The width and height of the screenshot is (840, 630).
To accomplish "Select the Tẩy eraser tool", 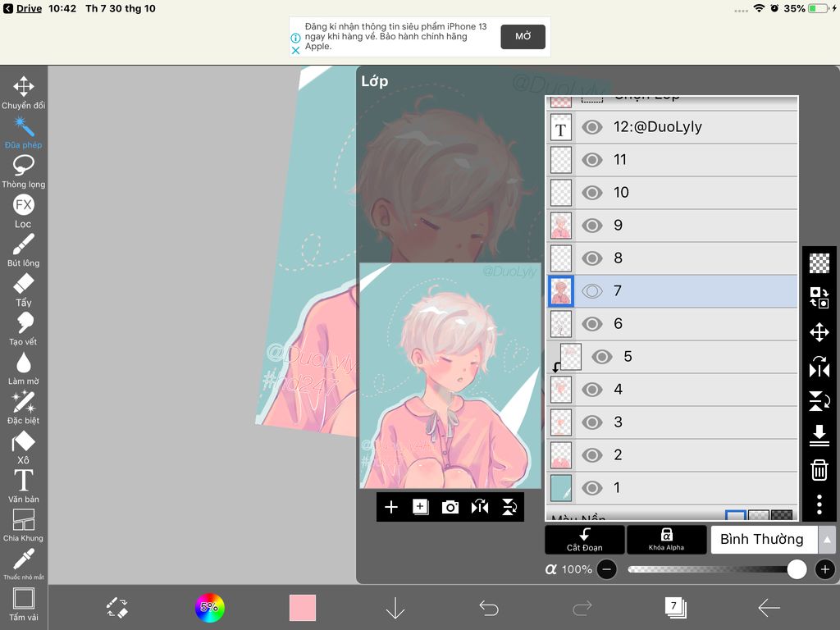I will tap(24, 290).
